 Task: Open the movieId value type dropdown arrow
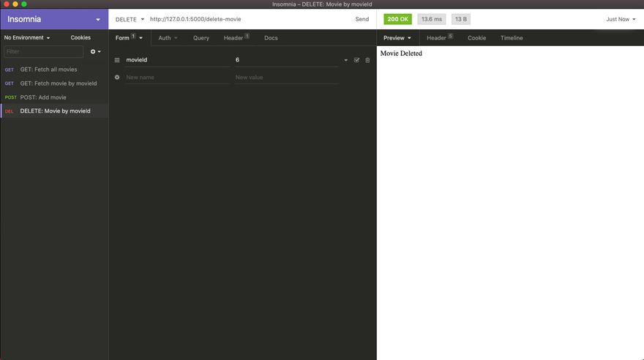coord(346,60)
